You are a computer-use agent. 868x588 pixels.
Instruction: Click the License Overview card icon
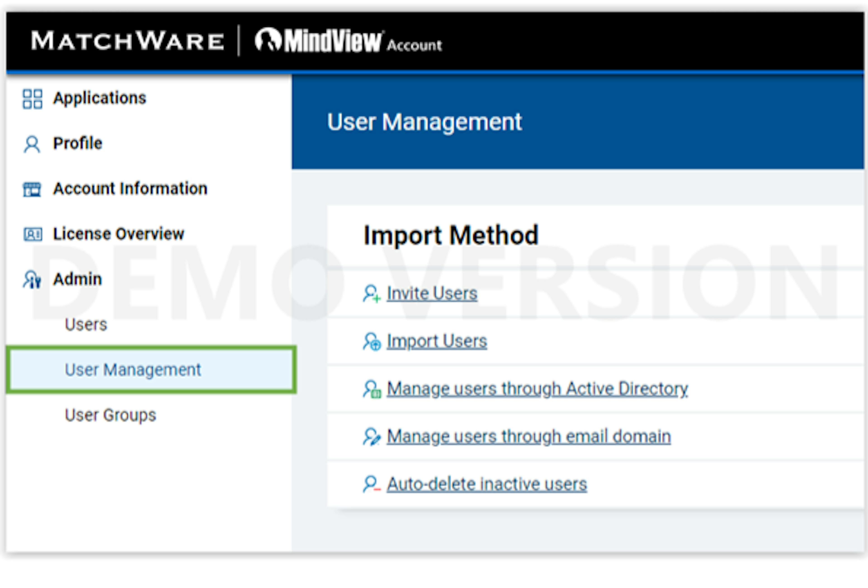(x=33, y=234)
